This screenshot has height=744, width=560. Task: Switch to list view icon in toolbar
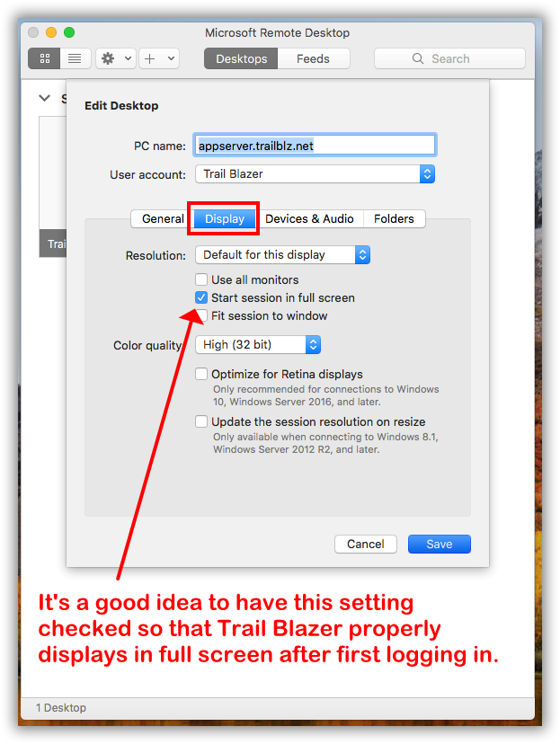coord(75,58)
